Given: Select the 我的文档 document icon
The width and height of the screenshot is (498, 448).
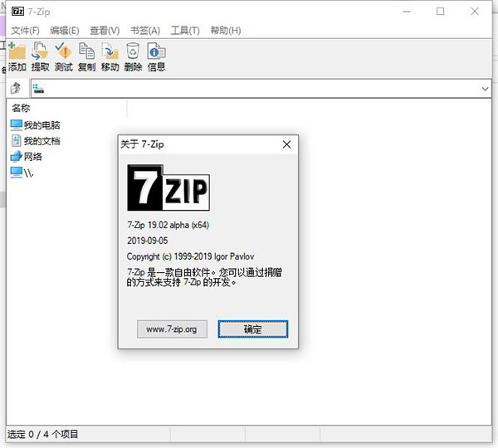Looking at the screenshot, I should point(17,141).
